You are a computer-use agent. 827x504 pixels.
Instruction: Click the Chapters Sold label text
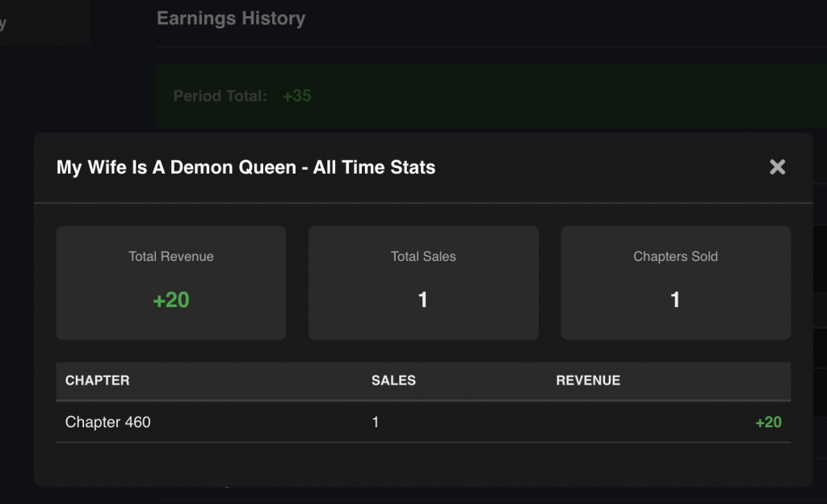point(675,257)
